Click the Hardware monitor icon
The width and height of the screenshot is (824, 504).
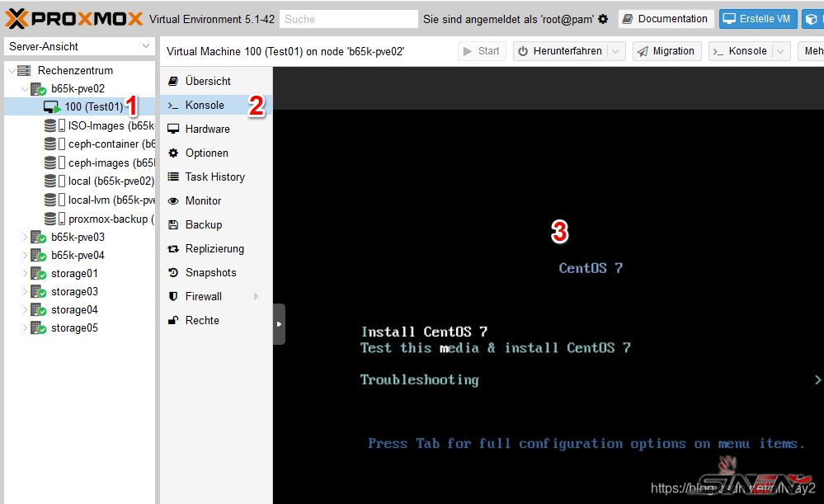click(x=173, y=129)
